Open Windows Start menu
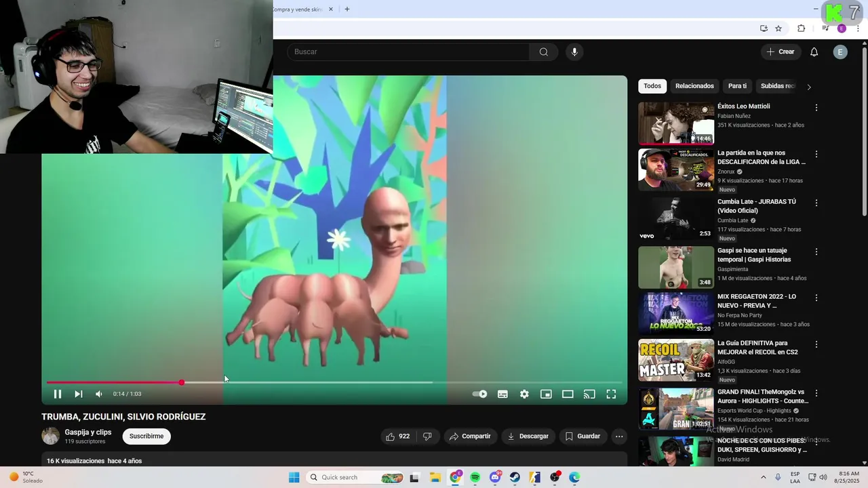This screenshot has height=488, width=868. click(294, 477)
